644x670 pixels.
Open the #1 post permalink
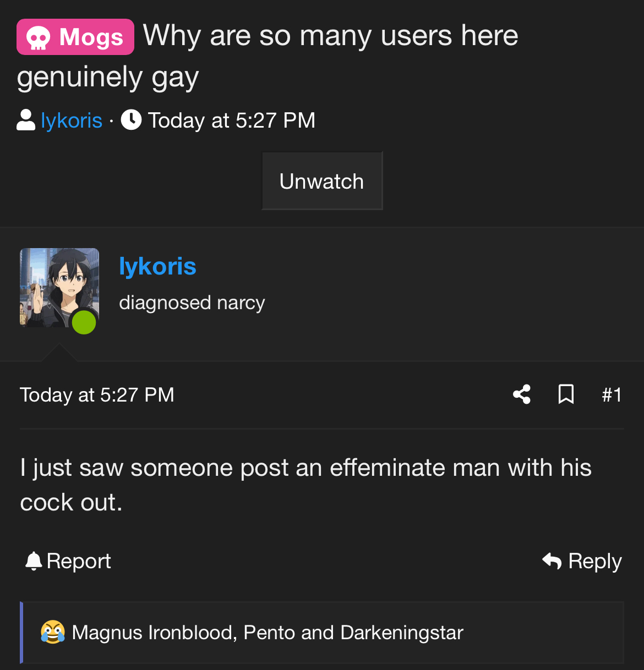(612, 395)
